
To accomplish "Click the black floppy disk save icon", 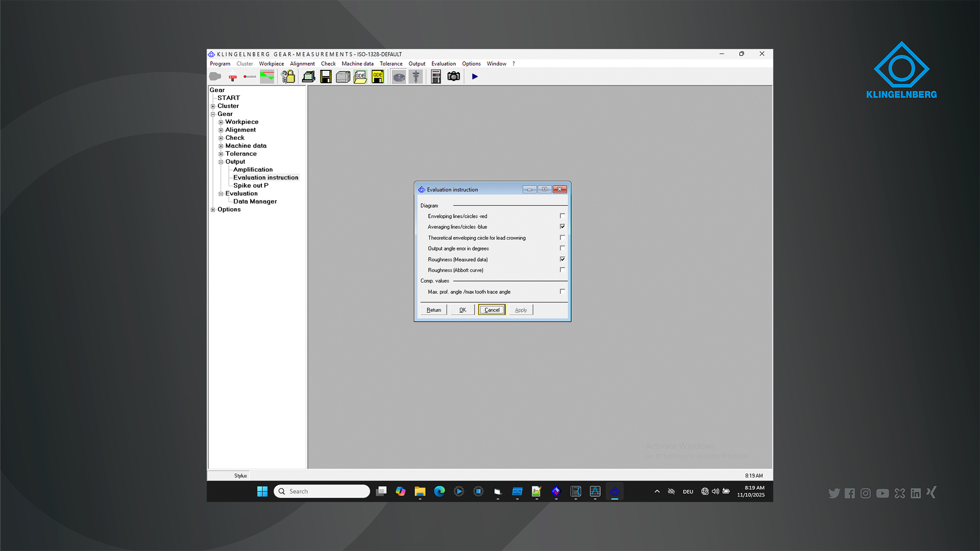I will (x=326, y=77).
